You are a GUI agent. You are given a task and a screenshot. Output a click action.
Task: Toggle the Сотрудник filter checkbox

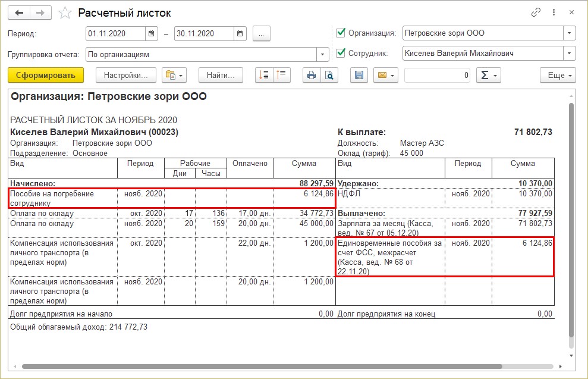point(341,53)
